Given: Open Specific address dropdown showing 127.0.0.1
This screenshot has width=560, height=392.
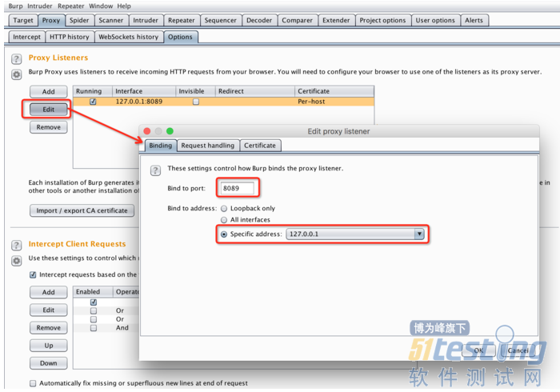Looking at the screenshot, I should [x=355, y=234].
